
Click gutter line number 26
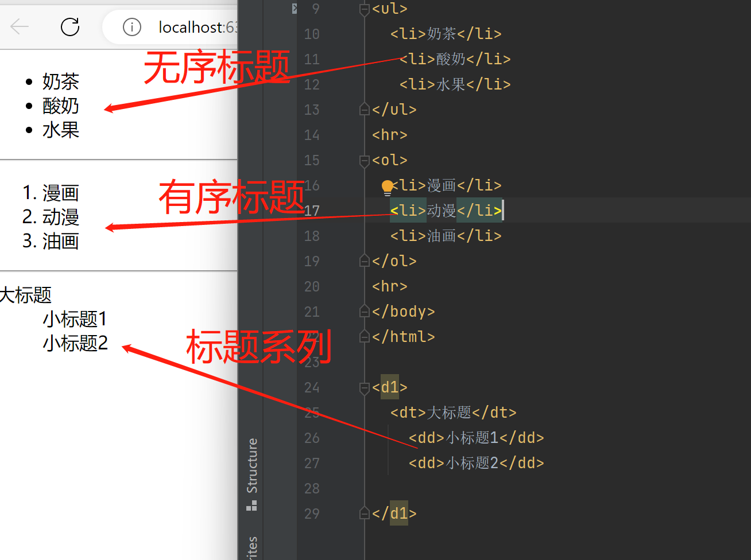[x=312, y=438]
